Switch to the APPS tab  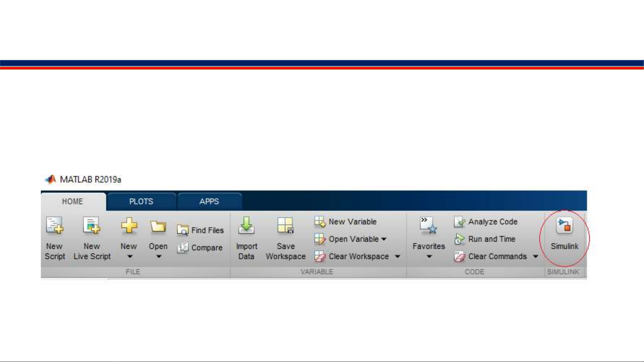tap(209, 202)
